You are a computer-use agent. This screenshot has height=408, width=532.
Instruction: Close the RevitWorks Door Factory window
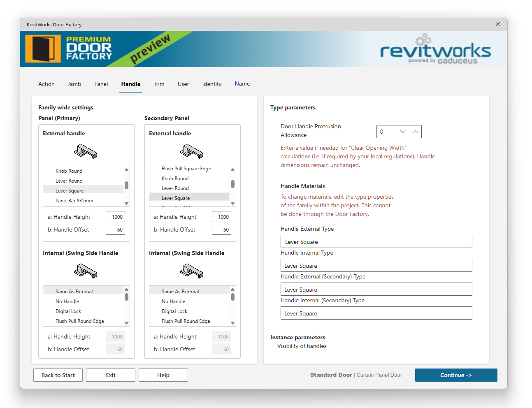point(498,24)
